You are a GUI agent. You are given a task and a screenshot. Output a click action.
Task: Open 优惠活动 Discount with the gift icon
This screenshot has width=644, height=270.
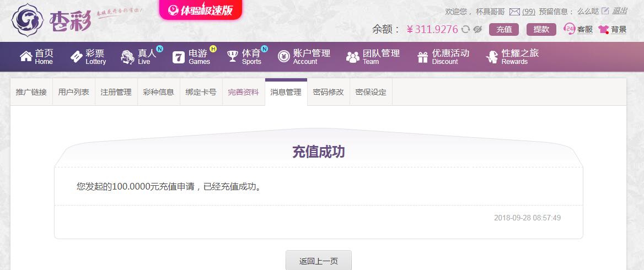click(443, 57)
